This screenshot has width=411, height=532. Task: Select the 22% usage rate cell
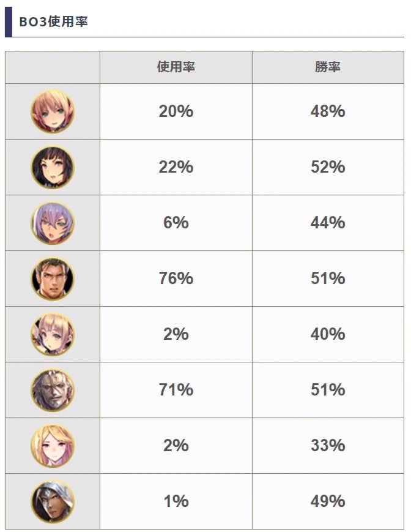176,167
